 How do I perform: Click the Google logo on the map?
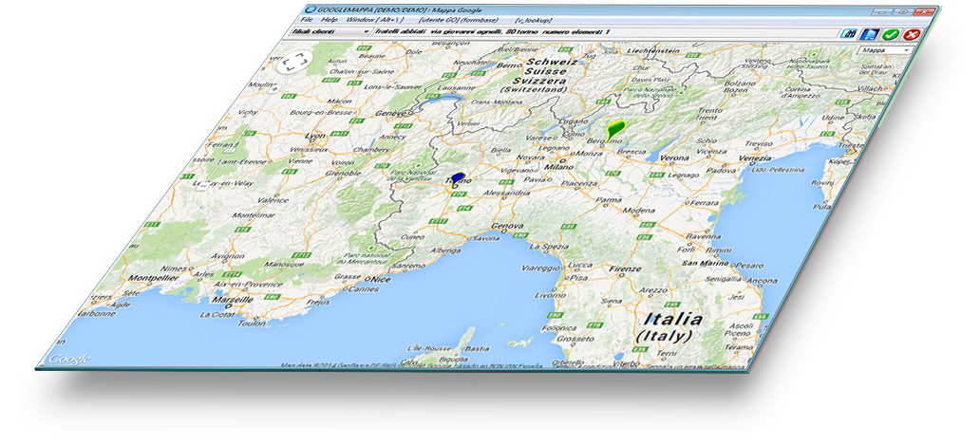point(69,359)
